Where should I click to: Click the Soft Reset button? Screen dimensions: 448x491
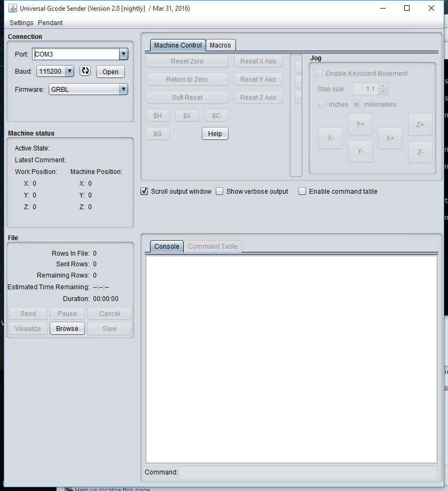click(x=187, y=97)
